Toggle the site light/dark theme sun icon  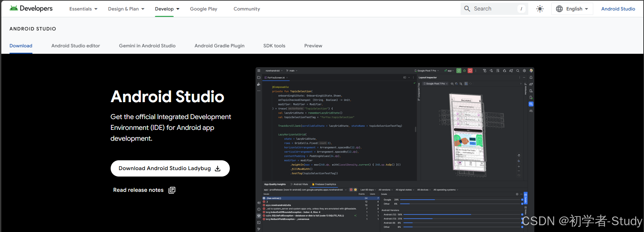click(540, 9)
